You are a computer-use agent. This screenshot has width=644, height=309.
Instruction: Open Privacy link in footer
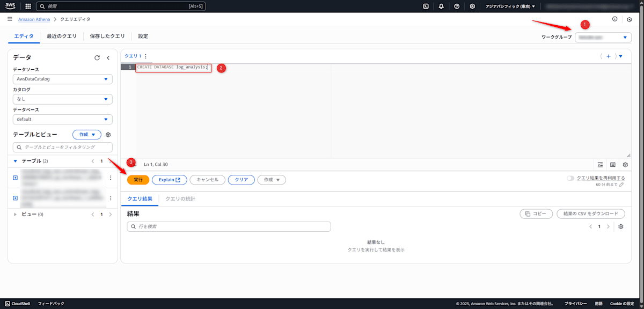point(575,304)
